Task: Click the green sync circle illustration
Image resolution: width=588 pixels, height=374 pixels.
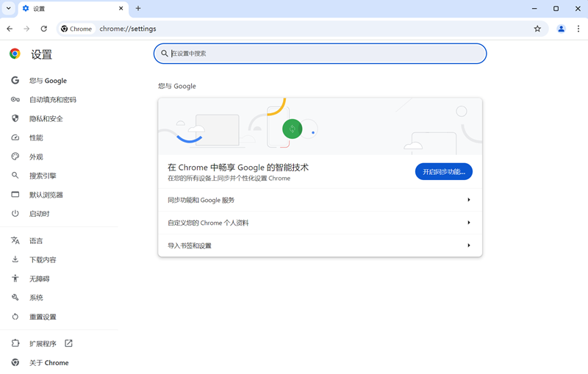Action: (292, 129)
